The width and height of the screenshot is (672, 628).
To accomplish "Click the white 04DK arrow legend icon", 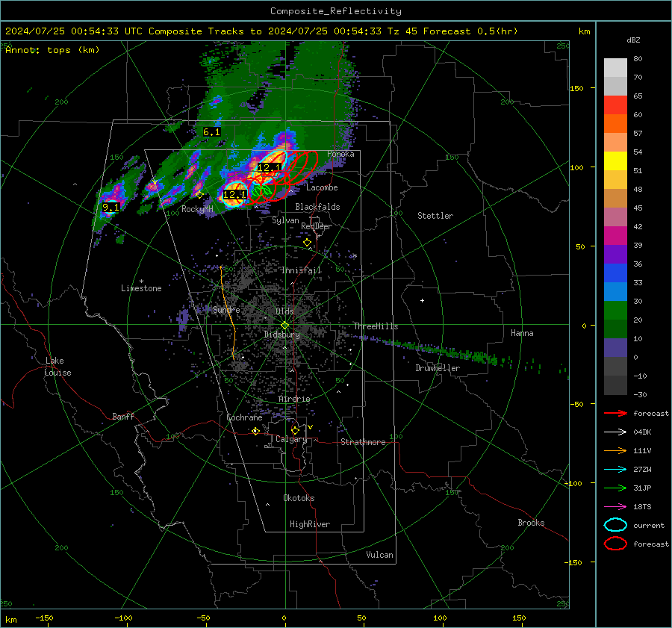I will click(615, 432).
